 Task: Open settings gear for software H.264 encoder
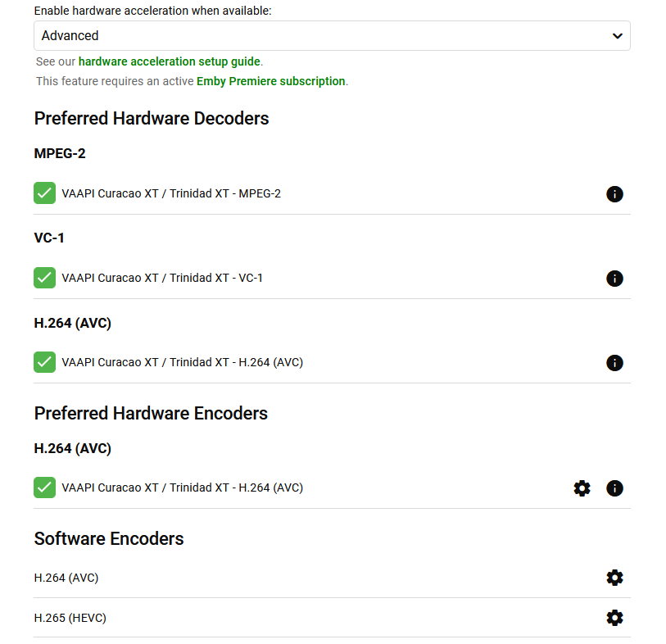pyautogui.click(x=614, y=578)
